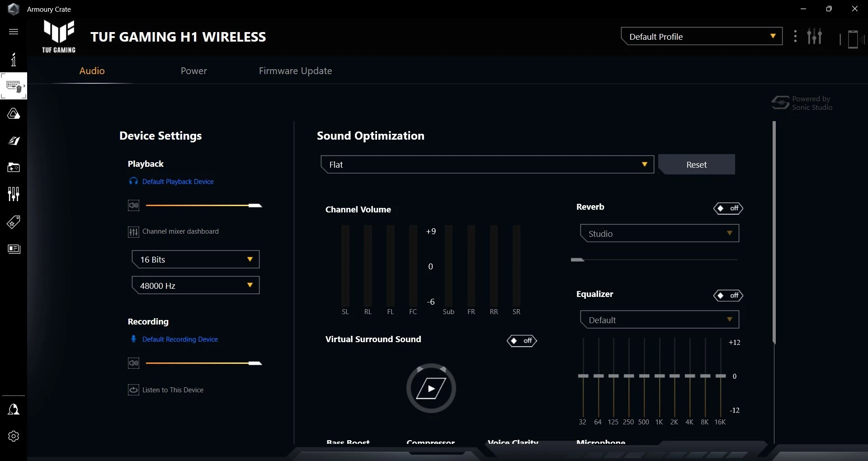
Task: Open the Featured deals tag icon
Action: [x=14, y=222]
